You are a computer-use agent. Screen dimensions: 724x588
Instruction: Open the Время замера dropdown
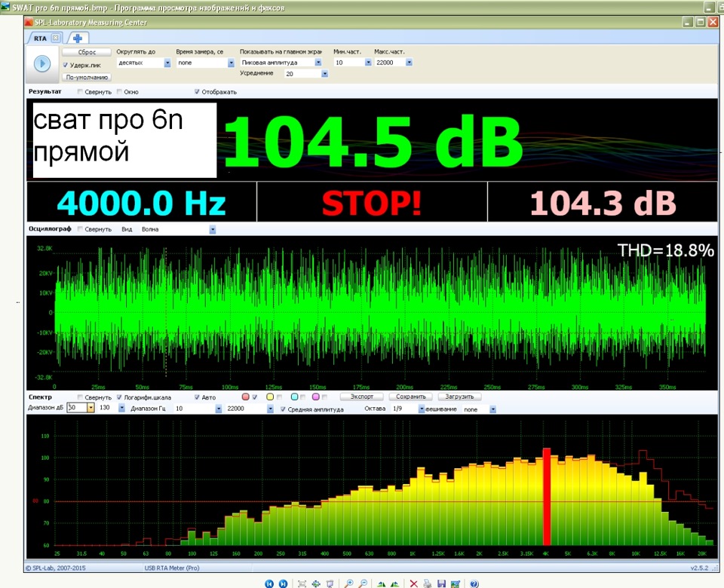click(231, 63)
